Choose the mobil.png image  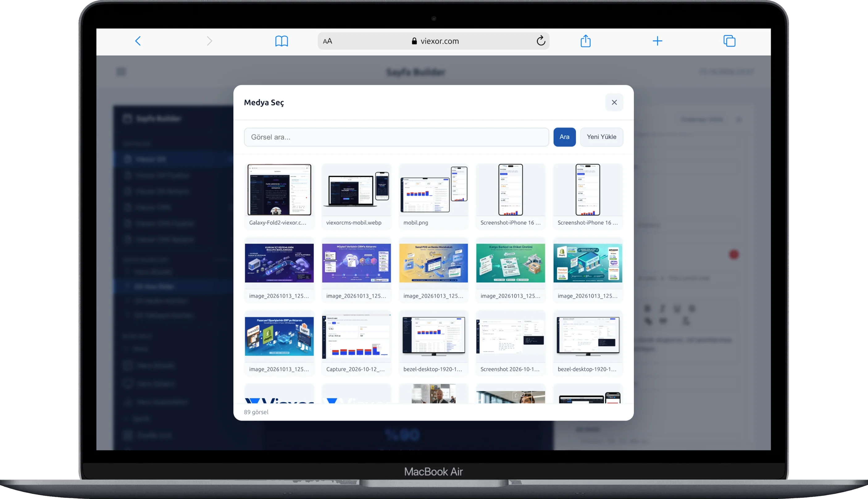tap(433, 196)
